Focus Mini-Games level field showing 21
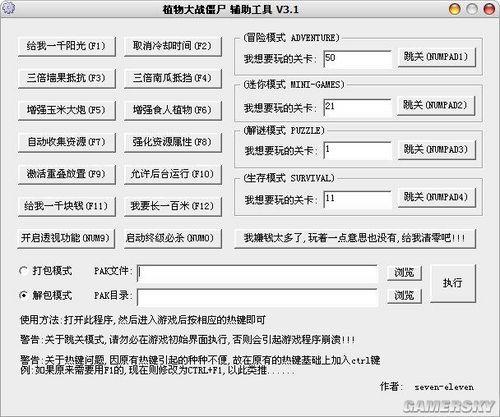Viewport: 500px width, 417px height. (x=358, y=107)
